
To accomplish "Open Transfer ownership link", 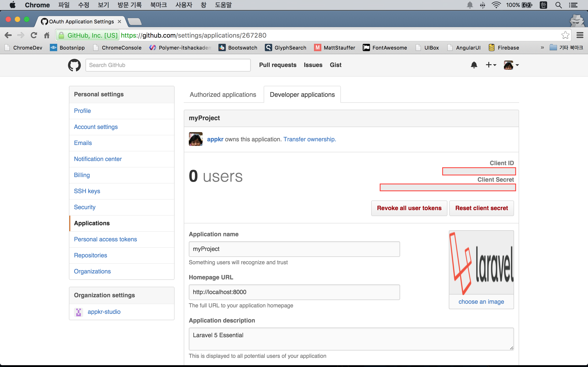I will tap(309, 139).
